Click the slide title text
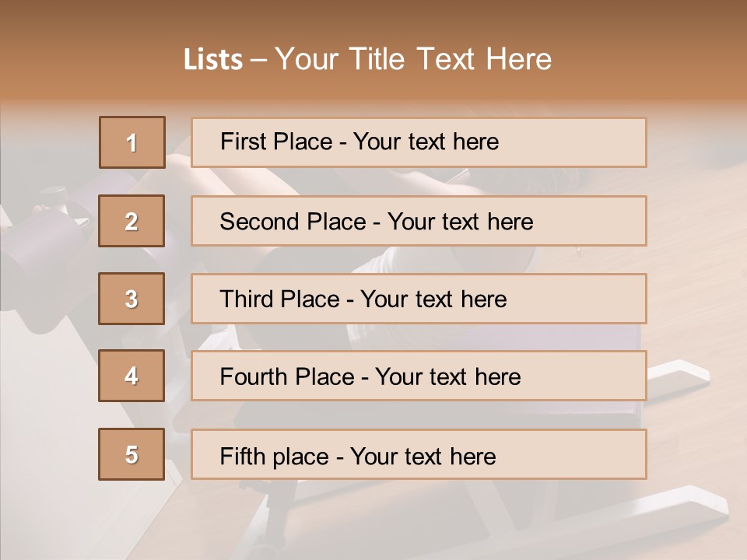The width and height of the screenshot is (747, 560). point(367,59)
